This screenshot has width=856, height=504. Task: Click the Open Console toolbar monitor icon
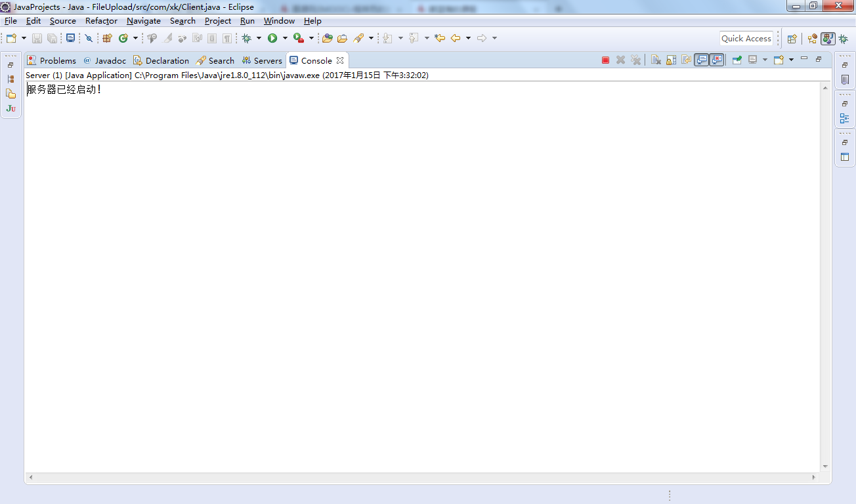tap(70, 38)
